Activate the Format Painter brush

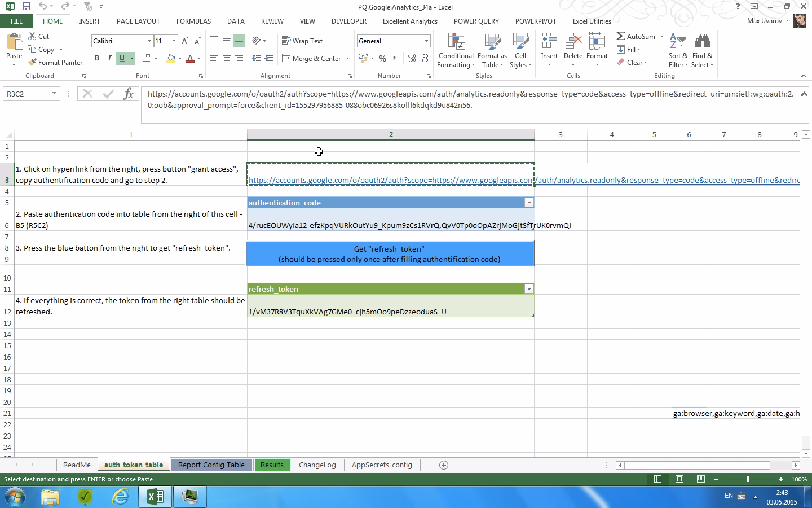tap(55, 62)
